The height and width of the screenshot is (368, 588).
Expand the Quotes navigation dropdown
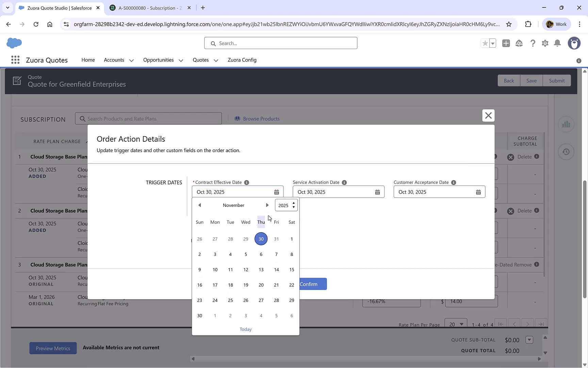[x=216, y=60]
